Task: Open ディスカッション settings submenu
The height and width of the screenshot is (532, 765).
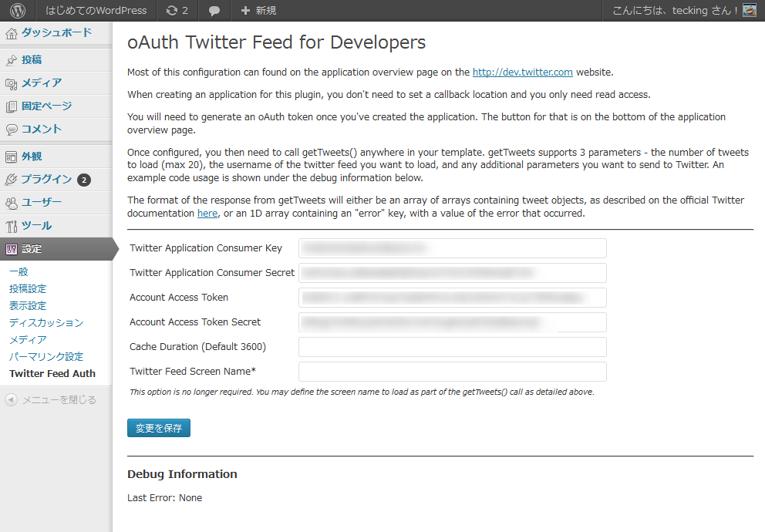Action: 46,323
